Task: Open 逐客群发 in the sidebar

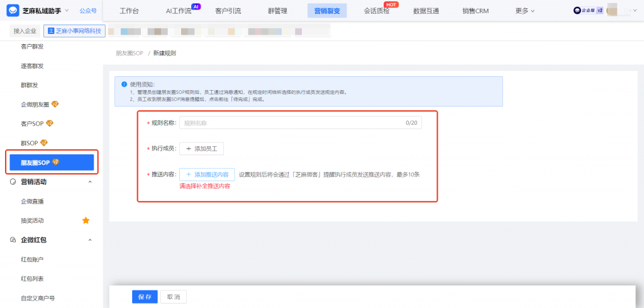Action: tap(32, 66)
